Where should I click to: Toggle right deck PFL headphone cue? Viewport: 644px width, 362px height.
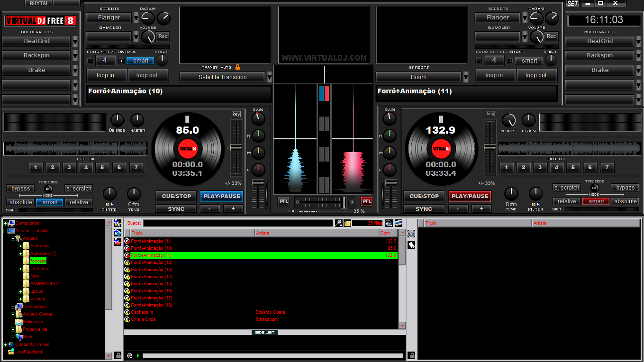(x=367, y=201)
